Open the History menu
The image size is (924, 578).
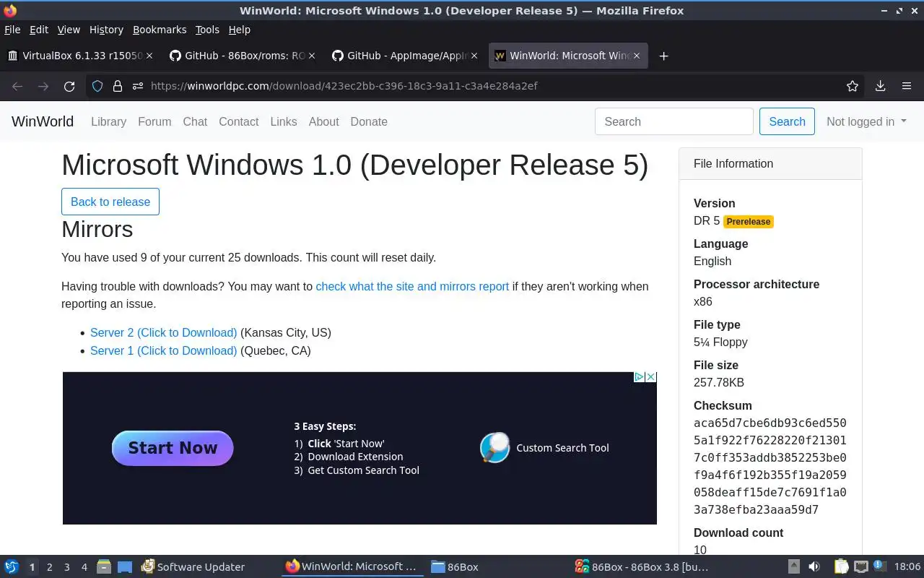click(106, 30)
